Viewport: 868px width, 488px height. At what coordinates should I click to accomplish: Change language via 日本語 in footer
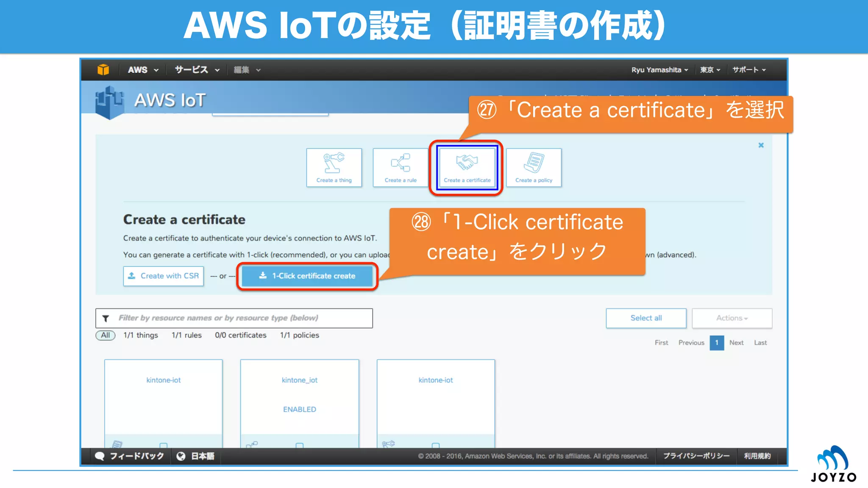coord(203,456)
